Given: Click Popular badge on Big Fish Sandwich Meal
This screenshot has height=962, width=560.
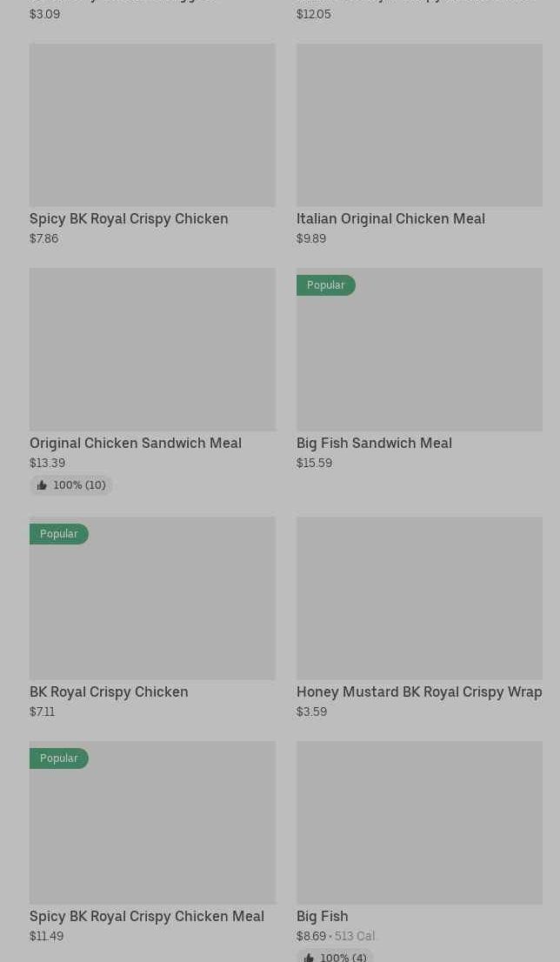Looking at the screenshot, I should click(x=325, y=285).
